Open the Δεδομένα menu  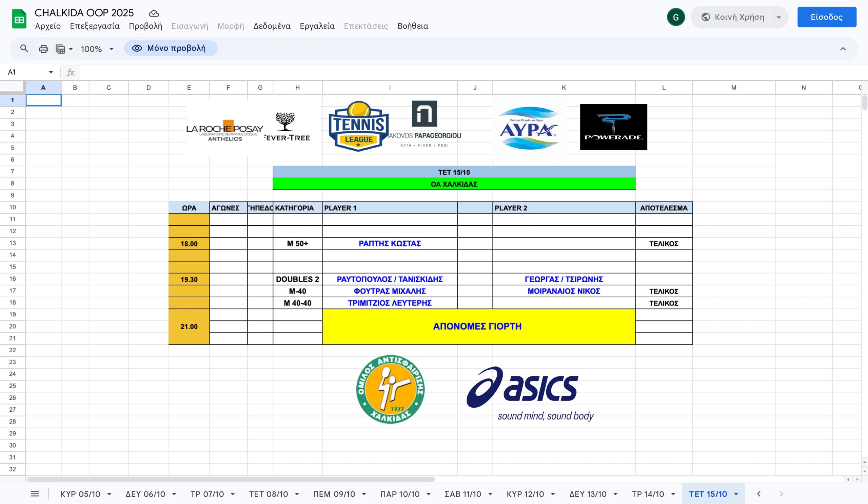coord(272,26)
